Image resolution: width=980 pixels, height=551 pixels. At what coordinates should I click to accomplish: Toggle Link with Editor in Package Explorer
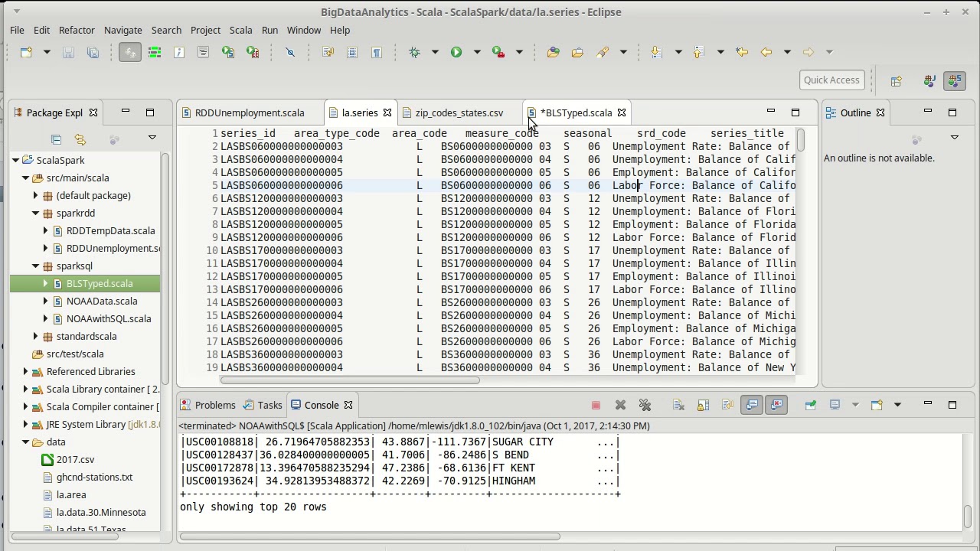80,139
